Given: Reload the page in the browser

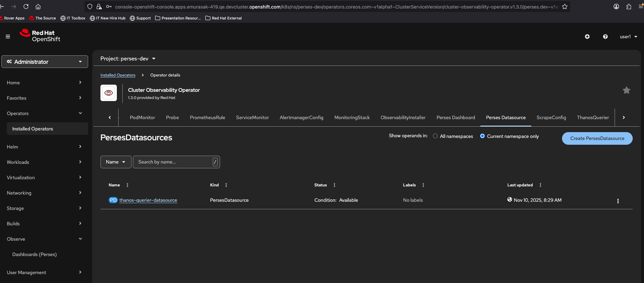Looking at the screenshot, I should 26,6.
